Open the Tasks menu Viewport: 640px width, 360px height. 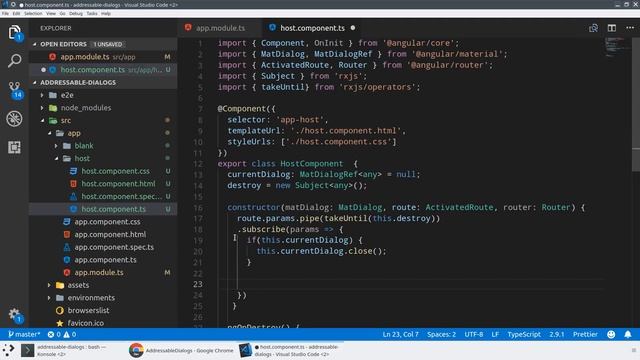(92, 13)
